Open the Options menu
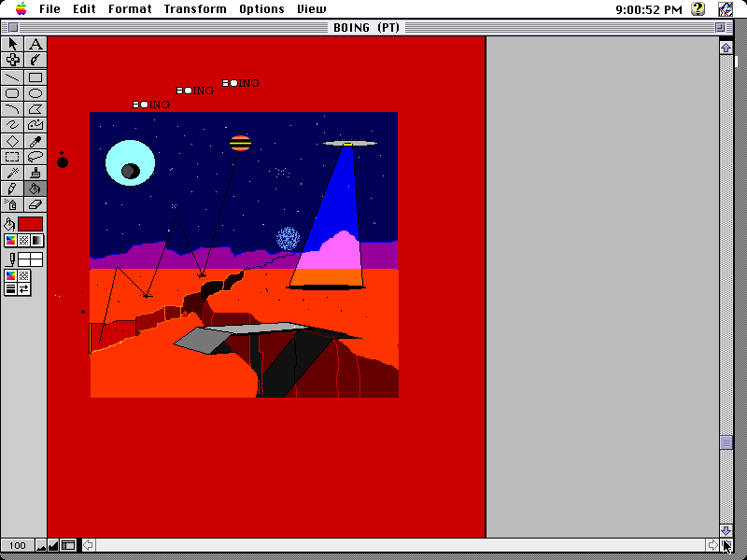 pyautogui.click(x=261, y=9)
